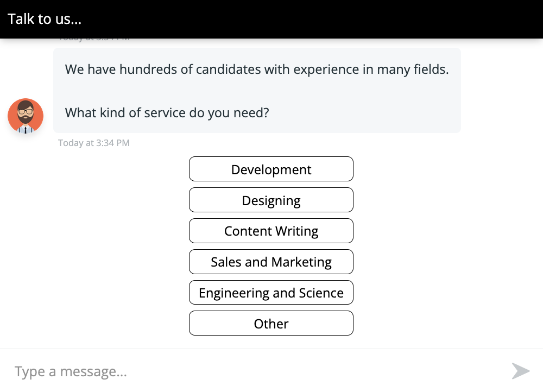Click the send message arrow icon
Image resolution: width=543 pixels, height=392 pixels.
521,371
